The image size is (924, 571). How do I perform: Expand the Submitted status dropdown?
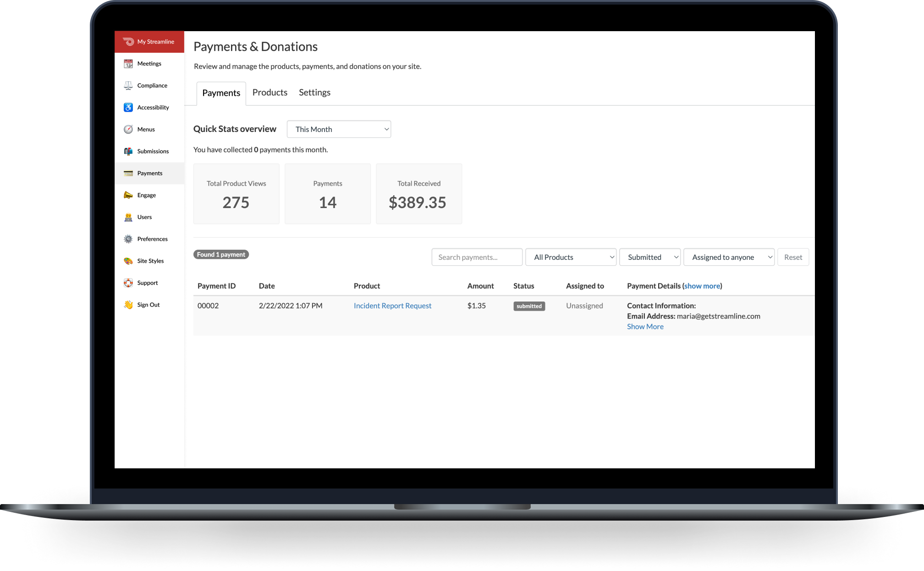[x=649, y=257]
